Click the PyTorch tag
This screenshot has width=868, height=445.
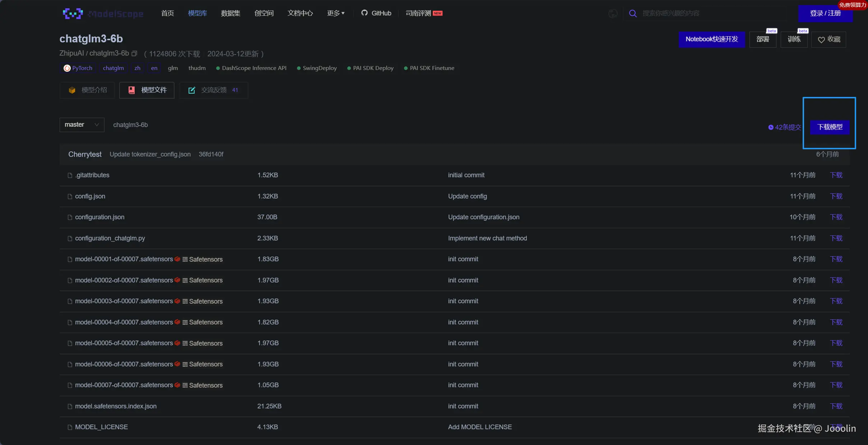tap(78, 68)
